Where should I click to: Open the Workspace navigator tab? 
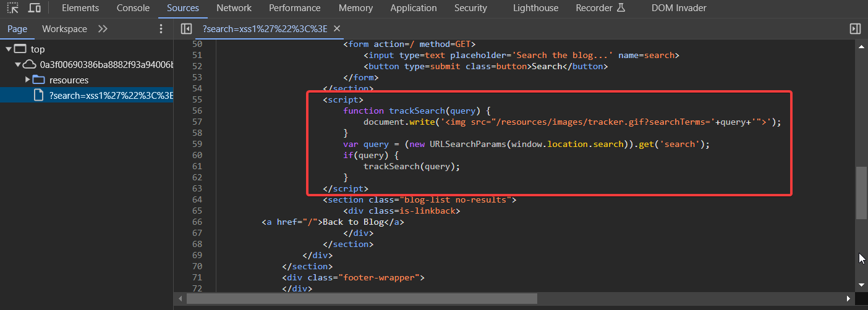pyautogui.click(x=64, y=29)
